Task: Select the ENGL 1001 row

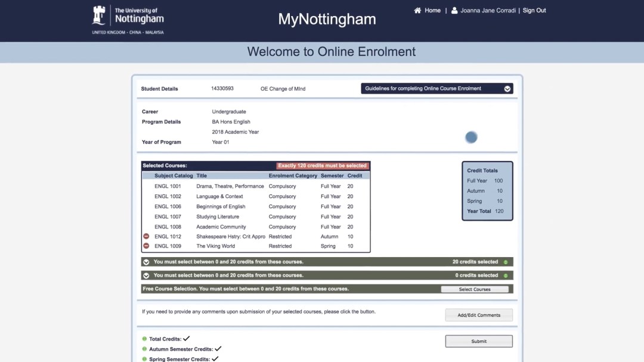Action: coord(255,186)
